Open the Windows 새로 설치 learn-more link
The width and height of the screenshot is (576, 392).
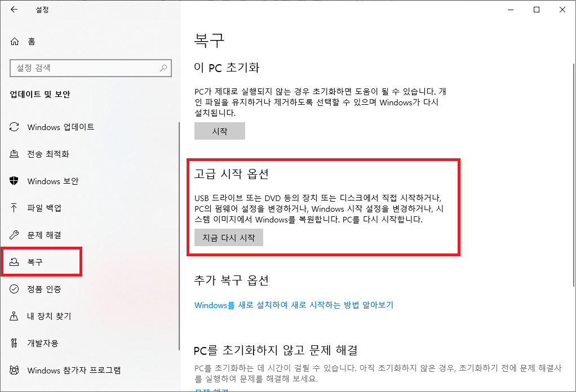click(x=294, y=305)
